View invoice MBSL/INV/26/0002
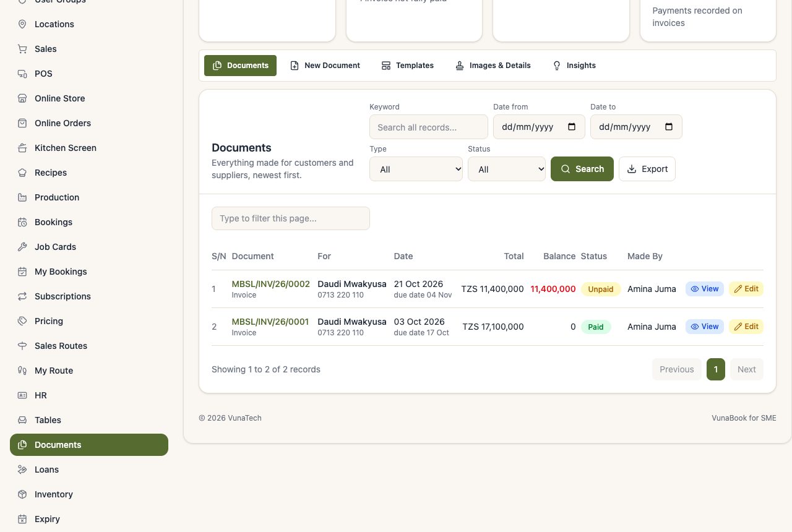 click(x=705, y=289)
